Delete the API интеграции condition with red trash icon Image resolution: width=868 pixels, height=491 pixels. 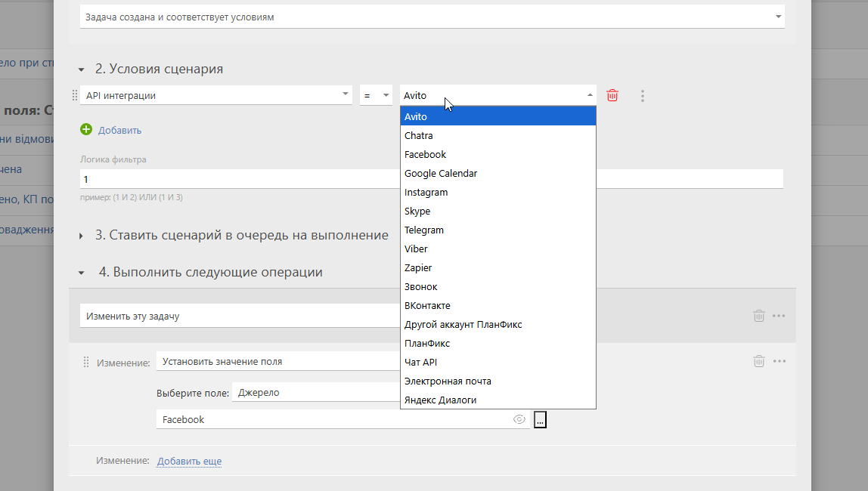pyautogui.click(x=612, y=96)
